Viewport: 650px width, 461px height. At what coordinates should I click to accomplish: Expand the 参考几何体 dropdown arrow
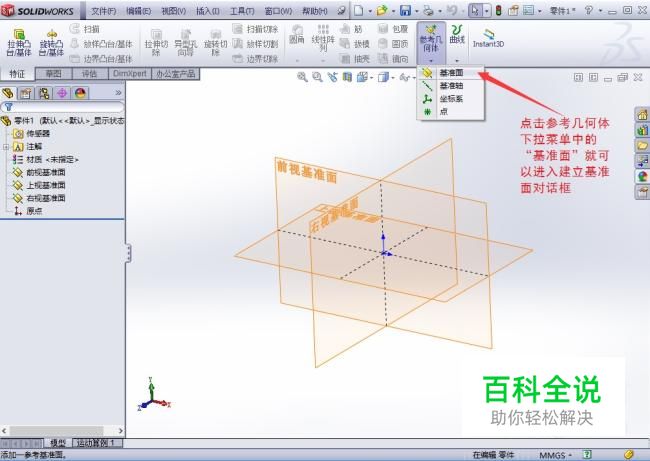pos(431,61)
